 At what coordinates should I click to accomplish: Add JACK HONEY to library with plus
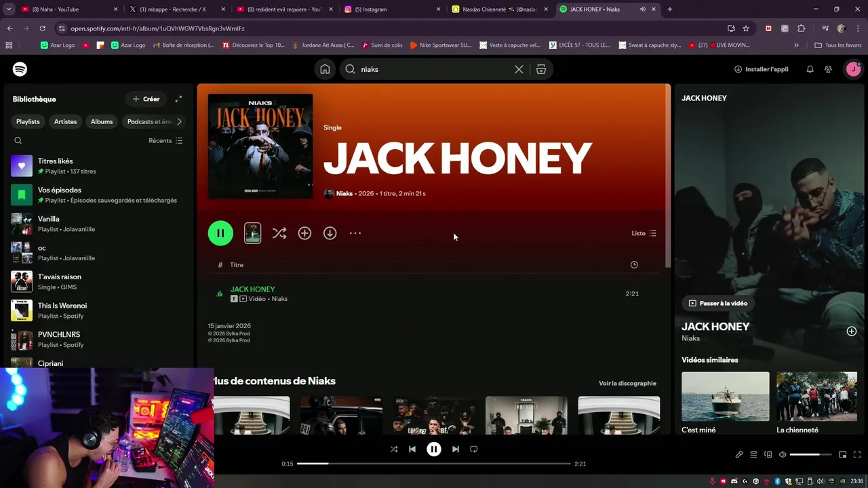(304, 233)
